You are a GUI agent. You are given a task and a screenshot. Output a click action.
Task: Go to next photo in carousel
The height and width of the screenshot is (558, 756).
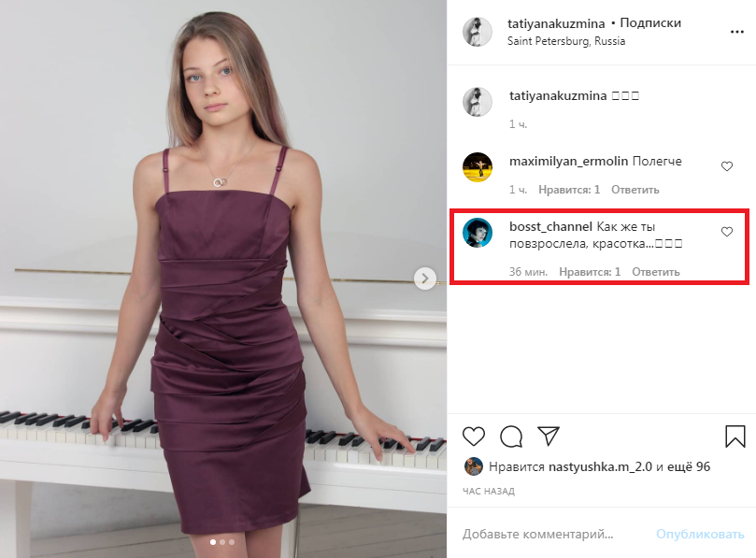point(425,278)
